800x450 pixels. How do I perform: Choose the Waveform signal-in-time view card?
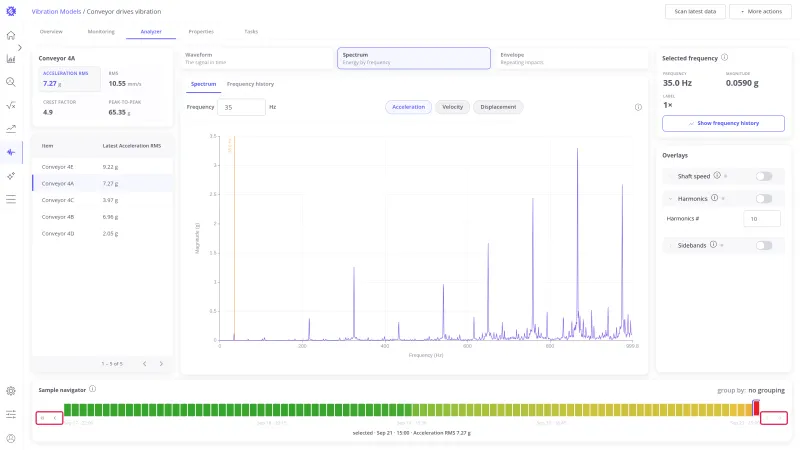[258, 58]
